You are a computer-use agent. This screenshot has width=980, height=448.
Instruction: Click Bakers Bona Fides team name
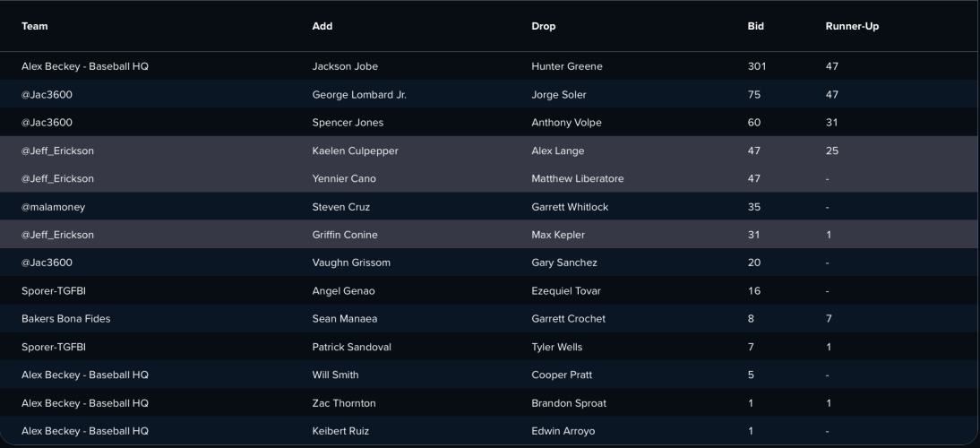[x=65, y=319]
